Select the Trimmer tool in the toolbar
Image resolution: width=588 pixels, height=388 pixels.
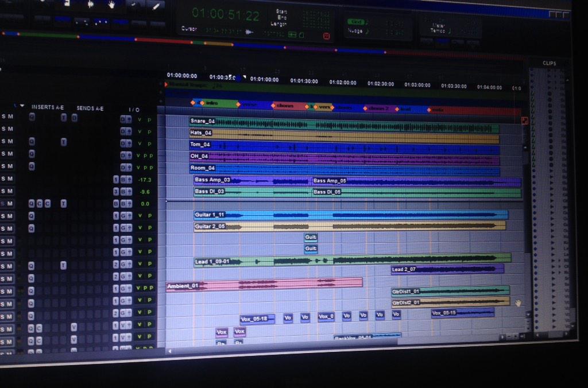point(68,5)
